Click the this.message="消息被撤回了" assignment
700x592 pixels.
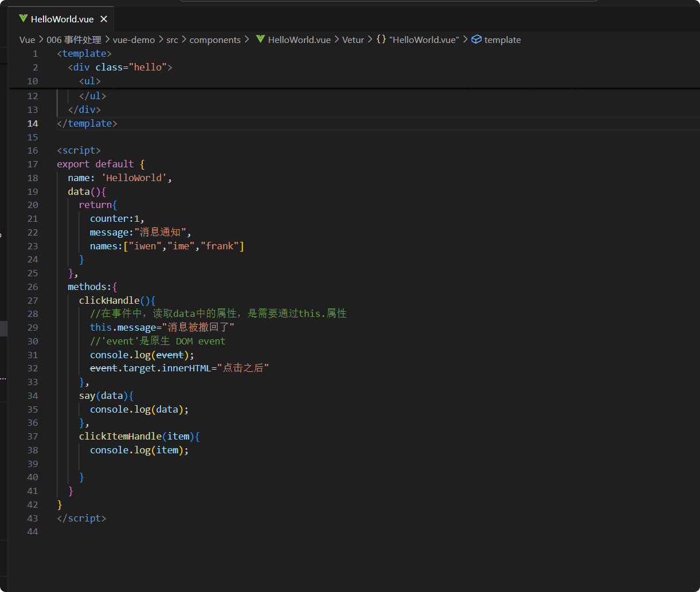pos(162,327)
